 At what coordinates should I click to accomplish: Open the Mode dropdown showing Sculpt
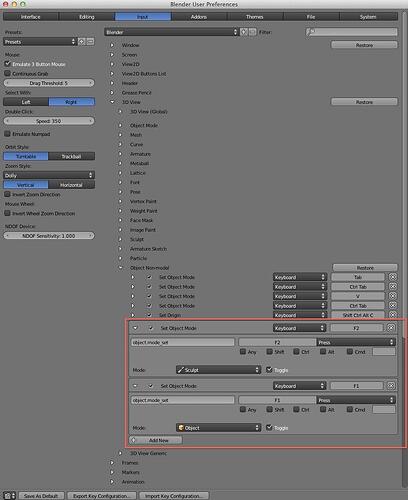click(218, 370)
